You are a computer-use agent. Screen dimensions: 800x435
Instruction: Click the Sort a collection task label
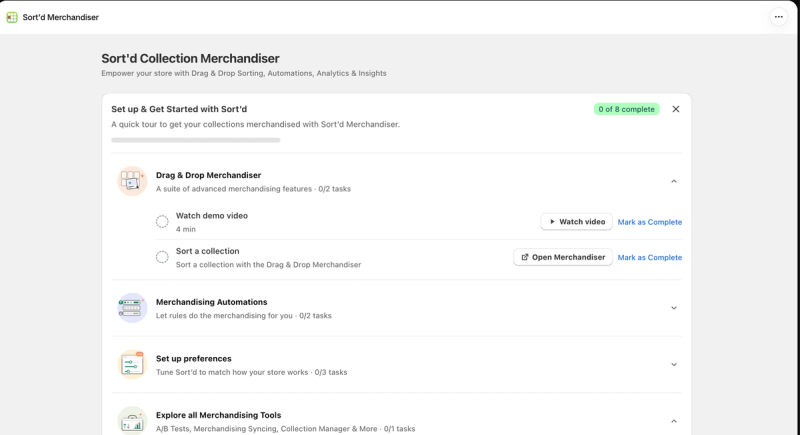[x=208, y=251]
